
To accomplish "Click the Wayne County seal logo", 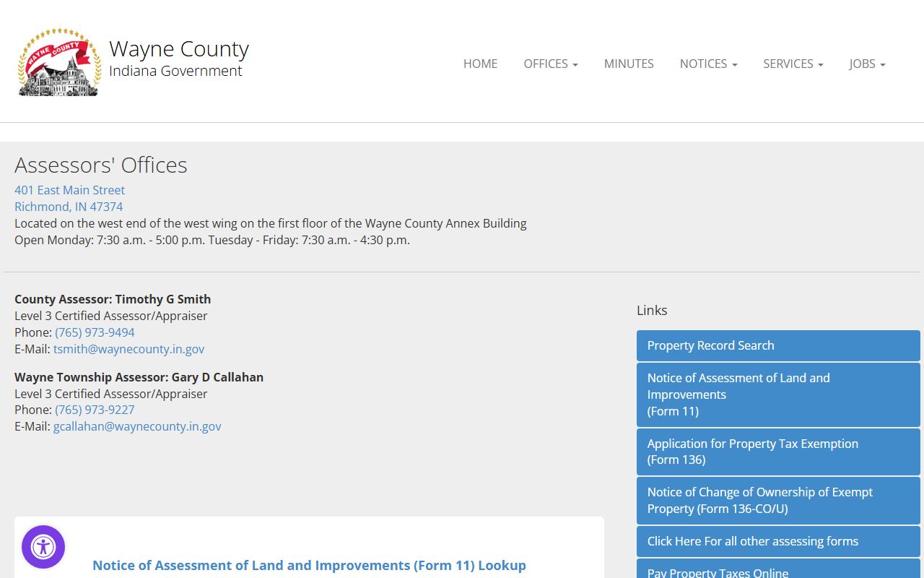I will tap(59, 62).
